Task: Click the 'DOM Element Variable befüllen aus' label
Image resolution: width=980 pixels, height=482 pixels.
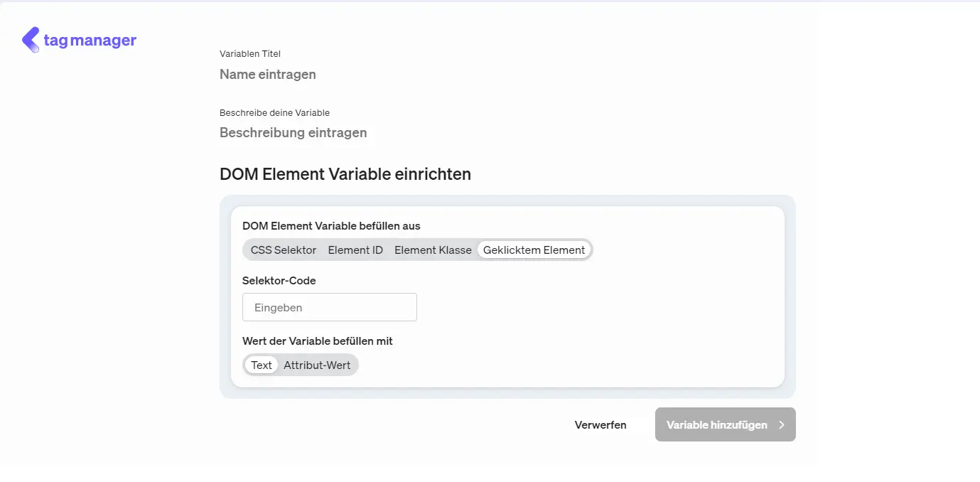Action: click(x=331, y=225)
